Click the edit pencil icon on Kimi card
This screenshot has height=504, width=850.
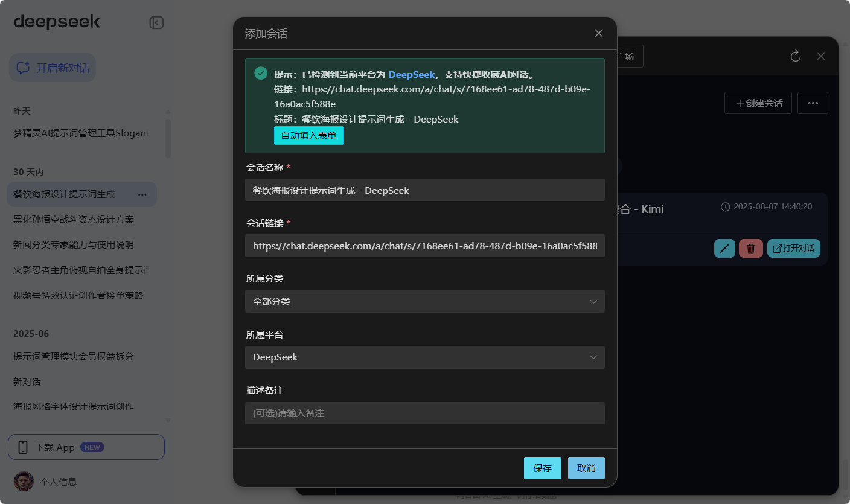[x=724, y=249]
